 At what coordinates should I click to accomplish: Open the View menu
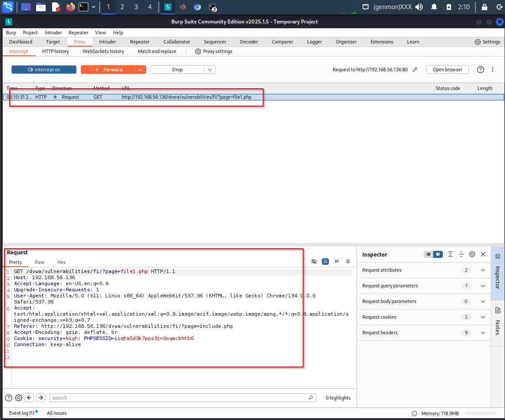[x=100, y=33]
